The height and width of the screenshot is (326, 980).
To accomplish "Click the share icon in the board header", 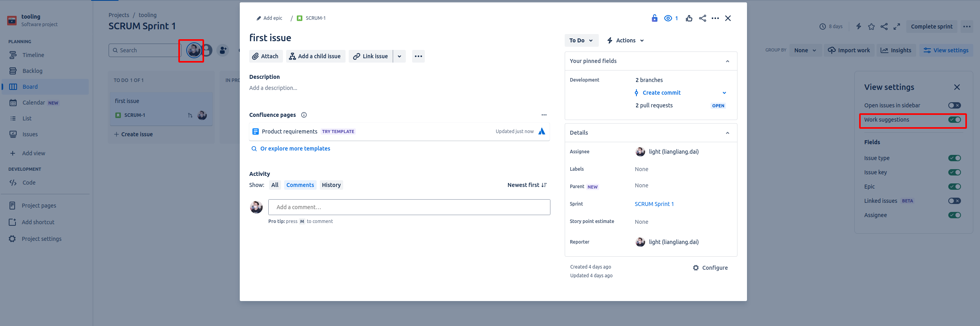I will [x=884, y=27].
